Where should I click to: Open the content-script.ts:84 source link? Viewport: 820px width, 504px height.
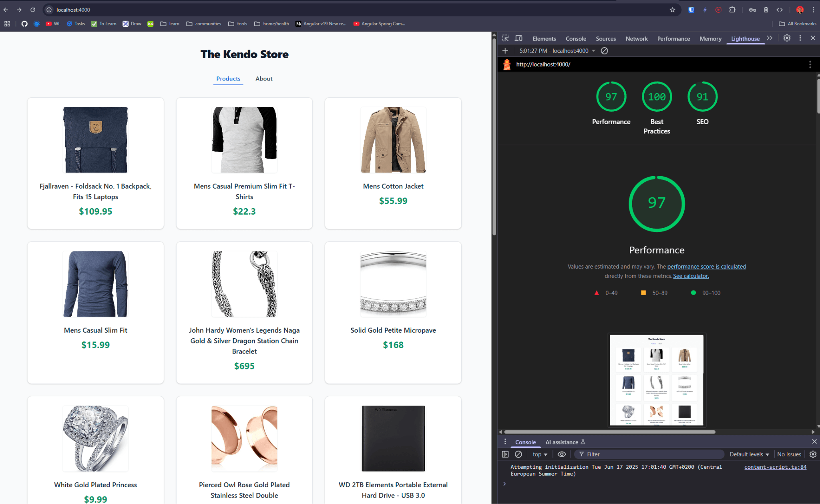[775, 467]
